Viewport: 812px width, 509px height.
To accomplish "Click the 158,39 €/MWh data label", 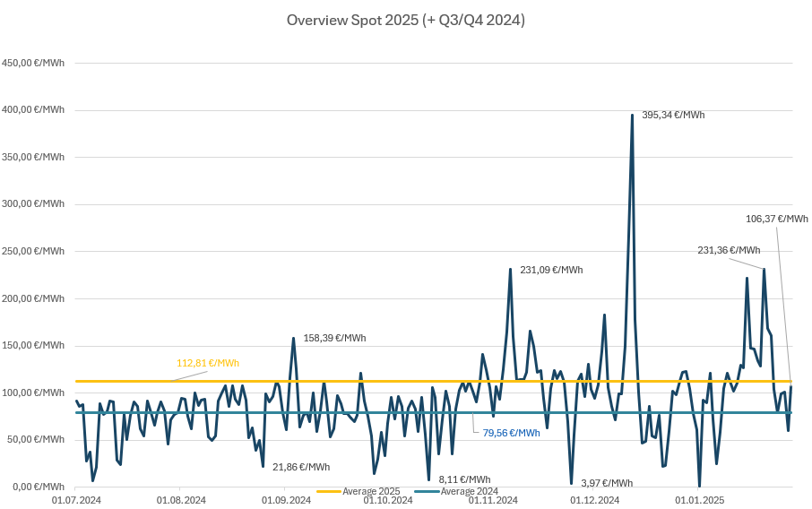I will point(334,338).
